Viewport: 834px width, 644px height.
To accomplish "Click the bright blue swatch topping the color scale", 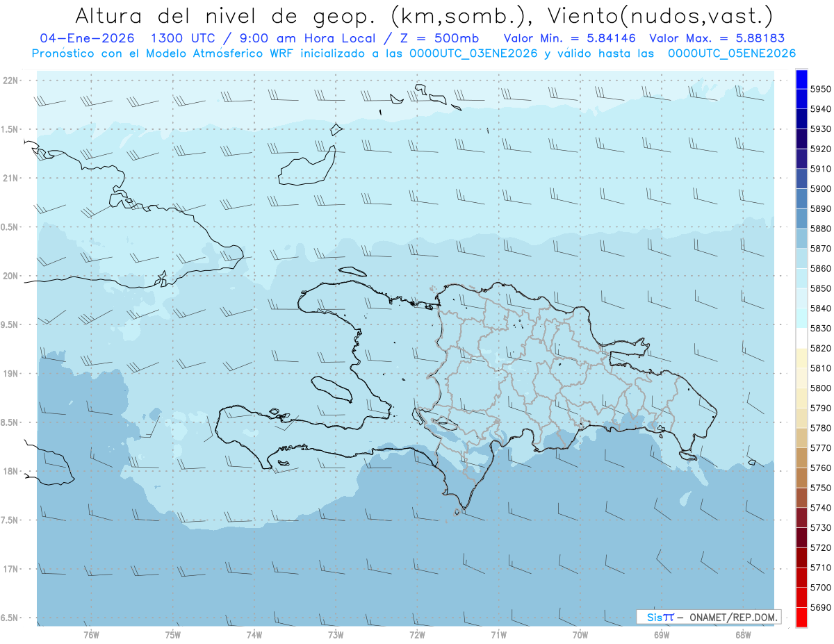I will coord(801,79).
